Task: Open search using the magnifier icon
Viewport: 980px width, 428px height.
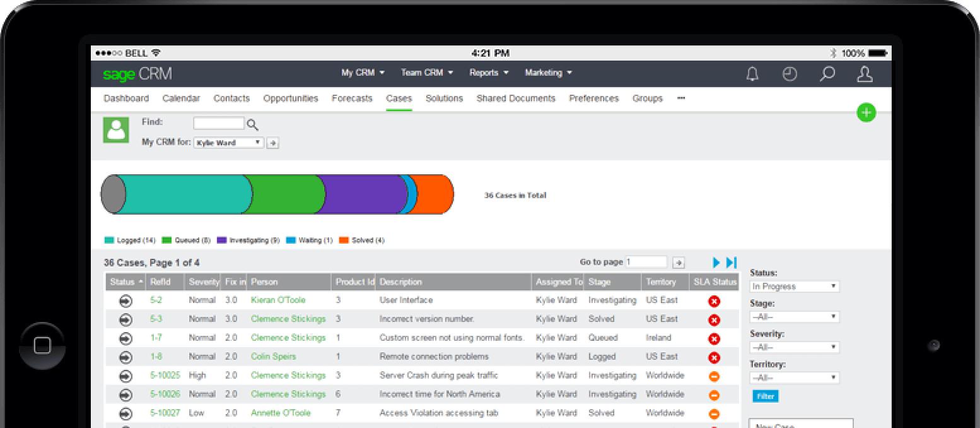Action: click(x=827, y=74)
